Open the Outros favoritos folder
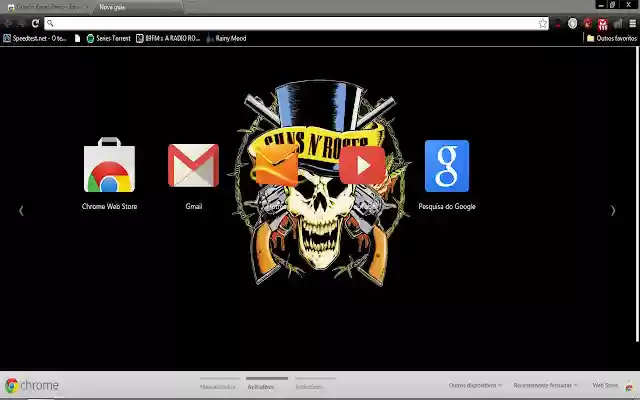The height and width of the screenshot is (400, 640). click(x=611, y=38)
